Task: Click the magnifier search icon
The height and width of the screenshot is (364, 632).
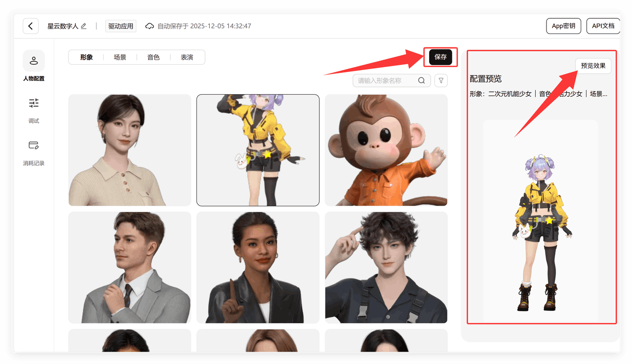Action: [422, 80]
